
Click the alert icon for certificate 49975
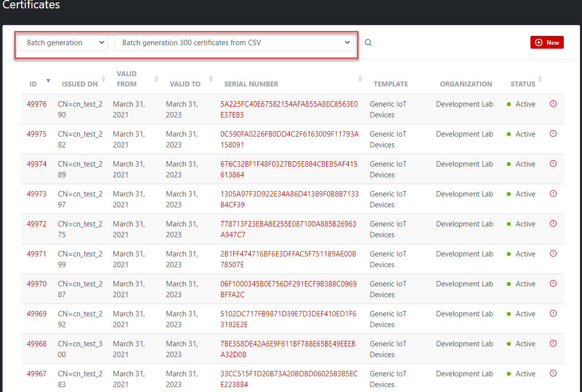[x=553, y=134]
